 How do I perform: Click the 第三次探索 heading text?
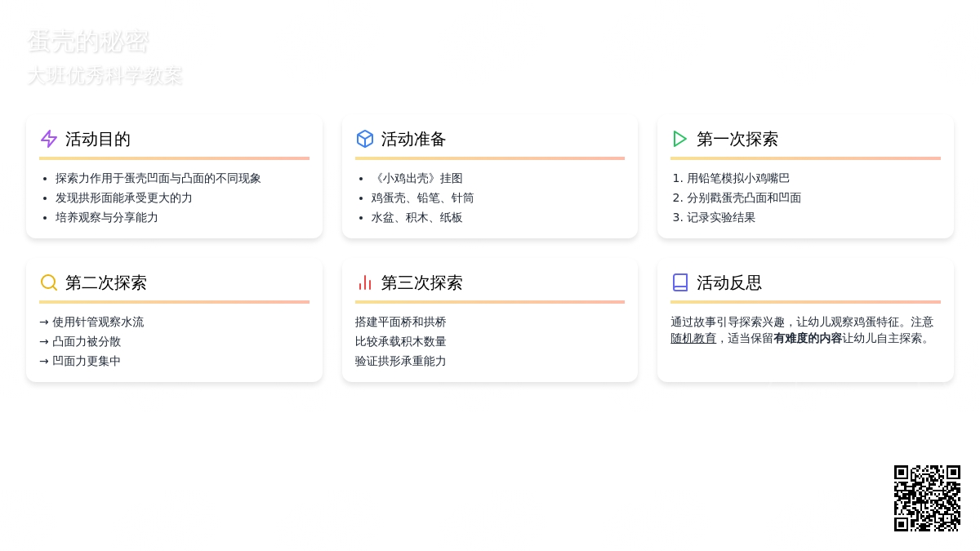(422, 283)
